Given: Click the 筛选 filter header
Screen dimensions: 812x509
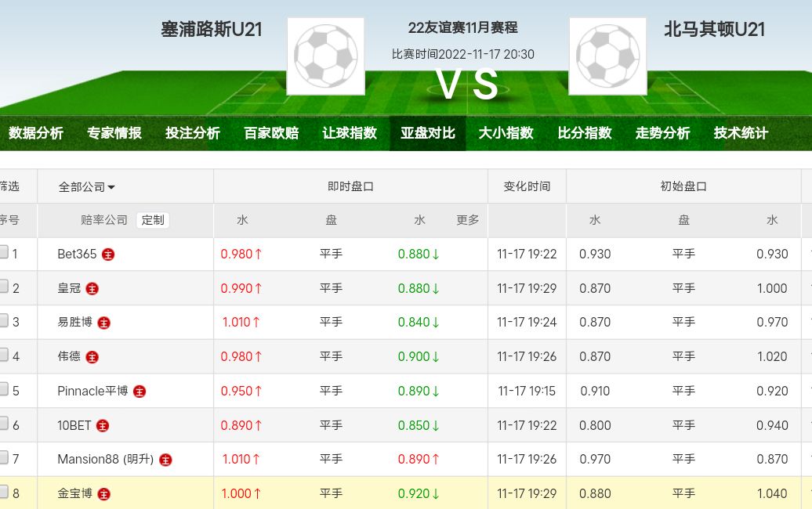Looking at the screenshot, I should pos(9,186).
